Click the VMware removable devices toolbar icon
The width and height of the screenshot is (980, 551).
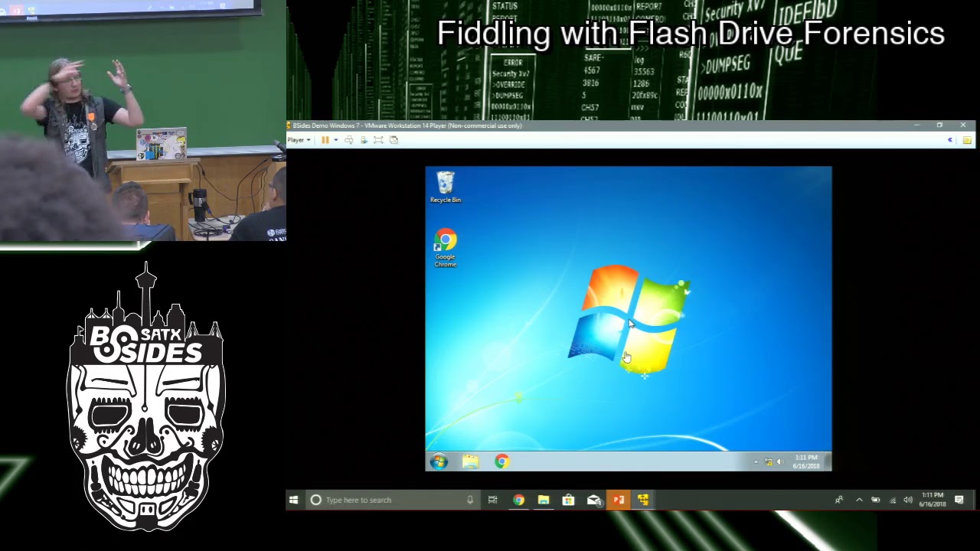pyautogui.click(x=364, y=140)
